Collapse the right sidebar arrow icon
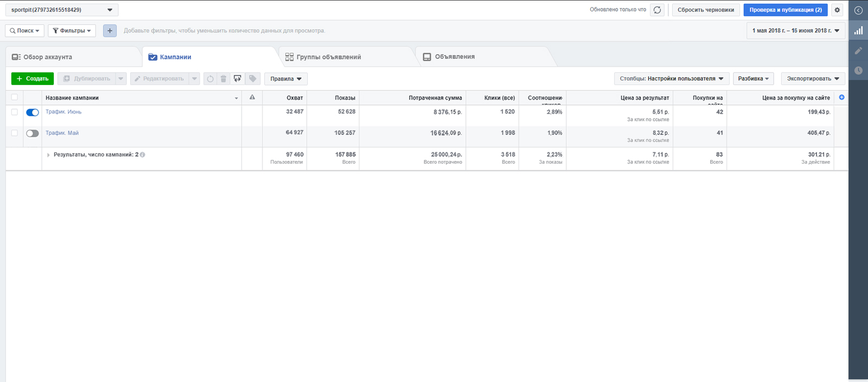 pyautogui.click(x=858, y=10)
